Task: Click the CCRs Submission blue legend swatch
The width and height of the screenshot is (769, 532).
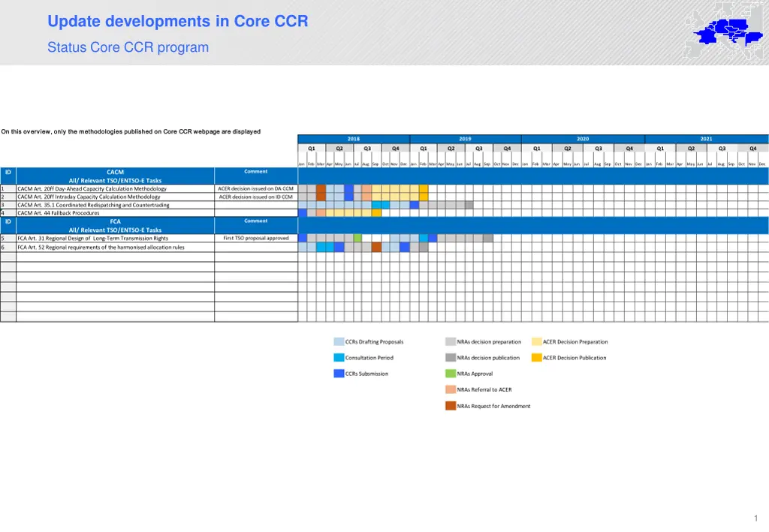Action: [339, 374]
